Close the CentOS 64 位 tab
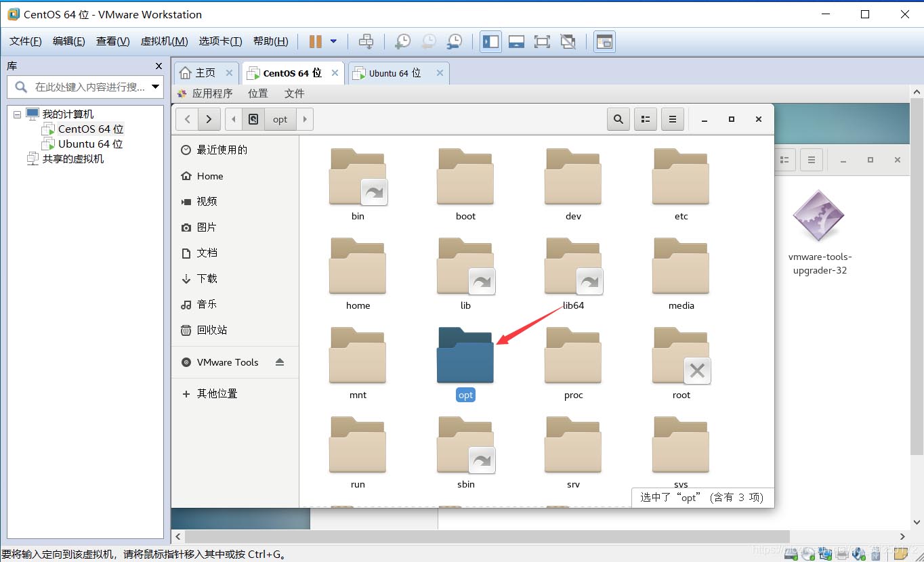This screenshot has height=562, width=924. [x=335, y=73]
